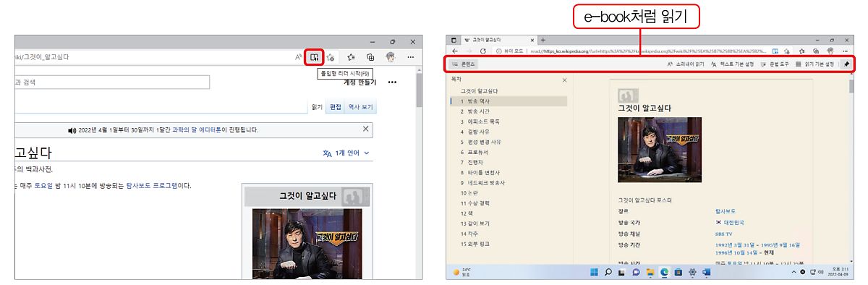Viewport: 868px width, 285px height.
Task: Toggle the 콘텐츠 contents pane button
Action: (x=464, y=64)
